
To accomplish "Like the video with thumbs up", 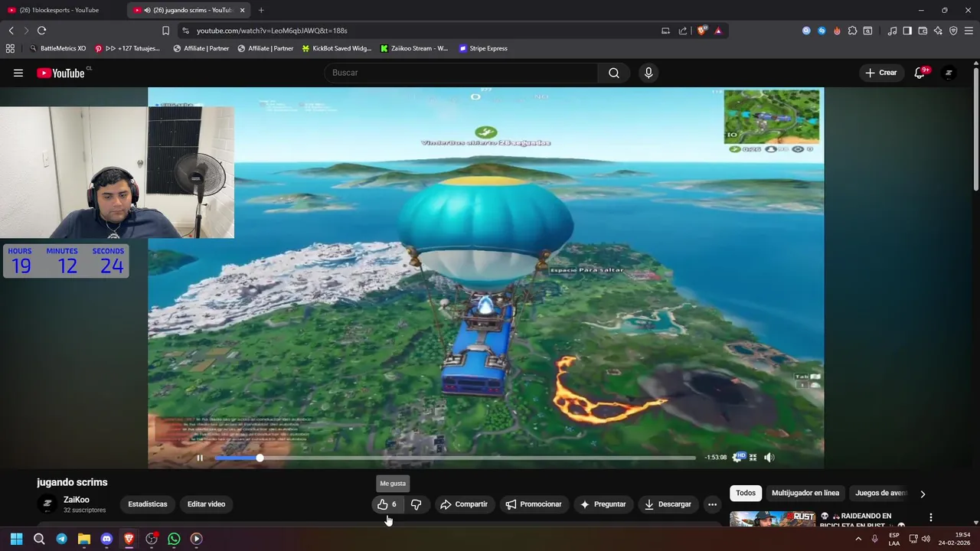I will pos(387,504).
